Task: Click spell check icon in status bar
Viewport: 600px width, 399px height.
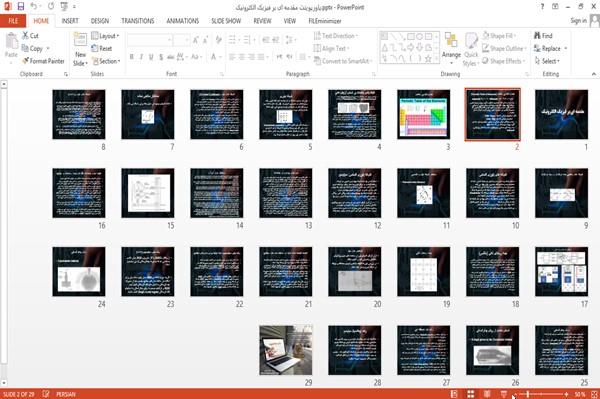Action: click(46, 394)
